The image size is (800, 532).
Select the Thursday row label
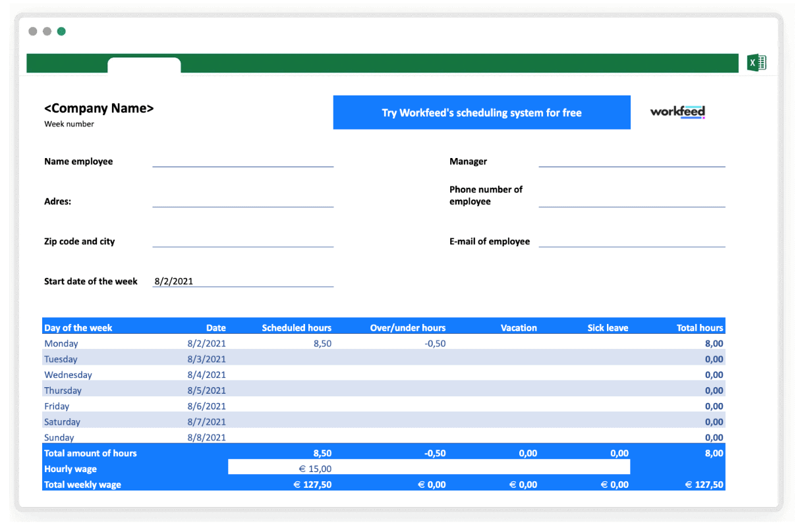tap(63, 390)
